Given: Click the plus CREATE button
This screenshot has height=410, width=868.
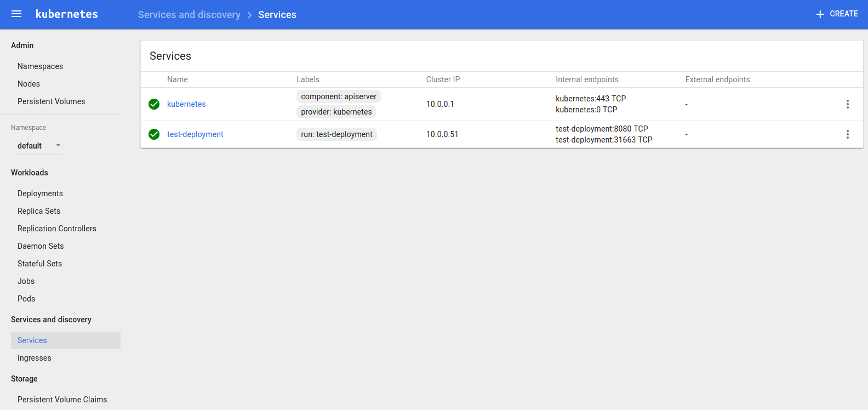Looking at the screenshot, I should (x=836, y=14).
